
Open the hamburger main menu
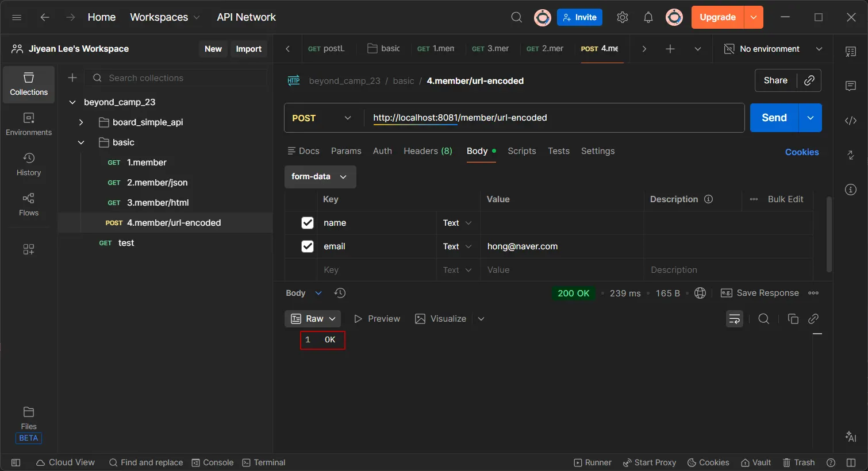tap(17, 17)
